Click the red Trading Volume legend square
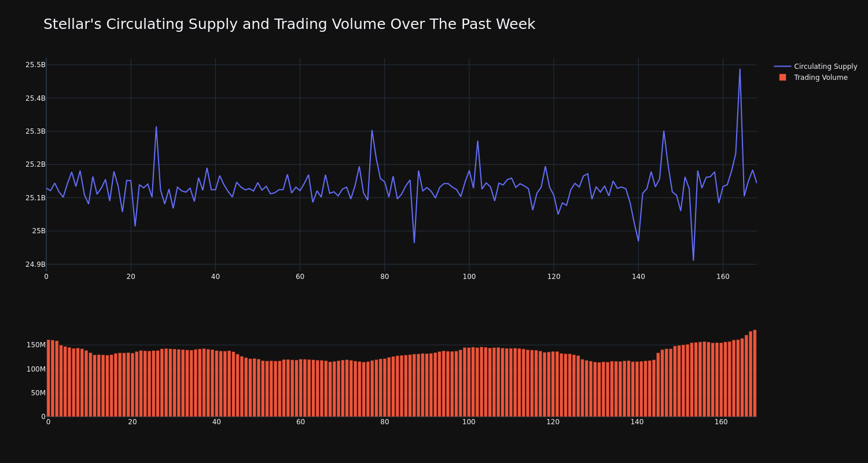 pos(782,78)
